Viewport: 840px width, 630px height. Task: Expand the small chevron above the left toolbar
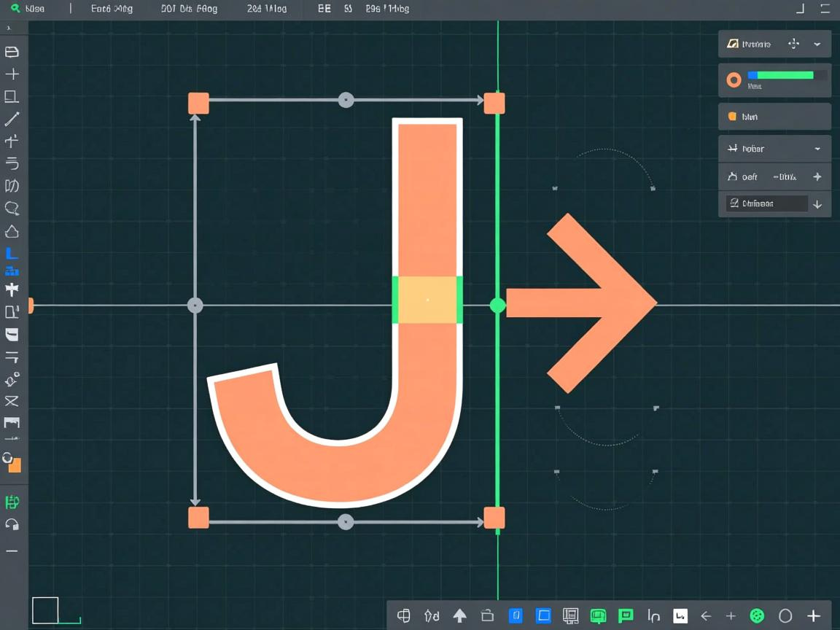pyautogui.click(x=9, y=28)
